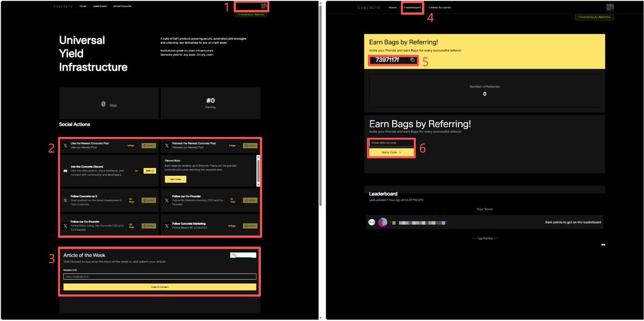The width and height of the screenshot is (644, 321).
Task: Go to Home from the Leaderboard page navbar
Action: 392,8
